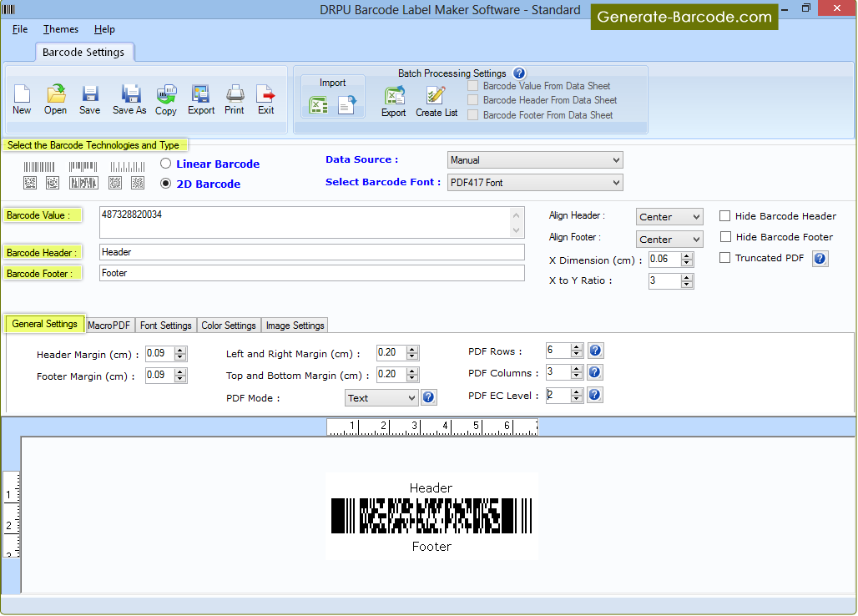Open the Help menu

[x=104, y=29]
